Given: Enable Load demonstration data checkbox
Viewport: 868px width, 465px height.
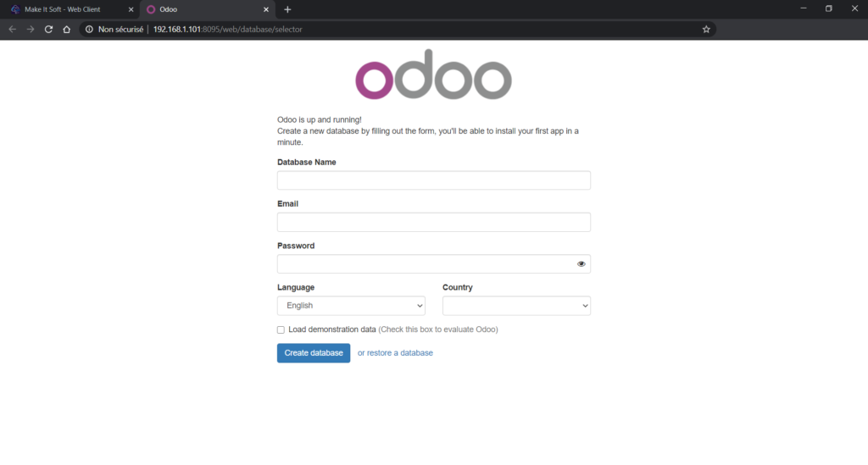Looking at the screenshot, I should point(281,329).
